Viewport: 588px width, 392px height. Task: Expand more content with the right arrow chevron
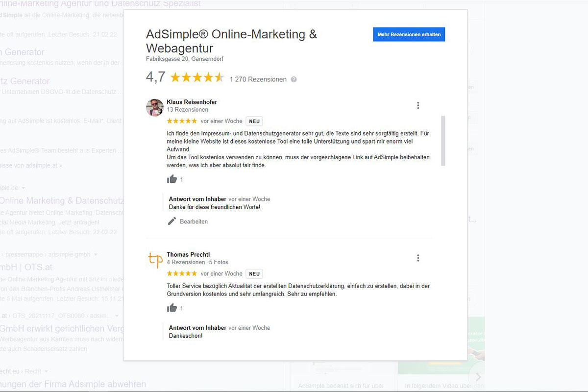coord(477,377)
